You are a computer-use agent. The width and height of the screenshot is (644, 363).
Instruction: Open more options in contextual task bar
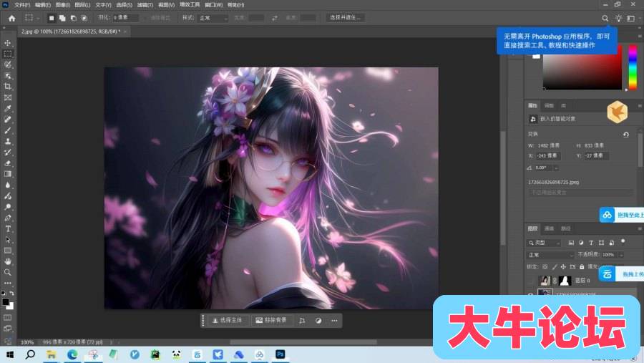pyautogui.click(x=334, y=321)
